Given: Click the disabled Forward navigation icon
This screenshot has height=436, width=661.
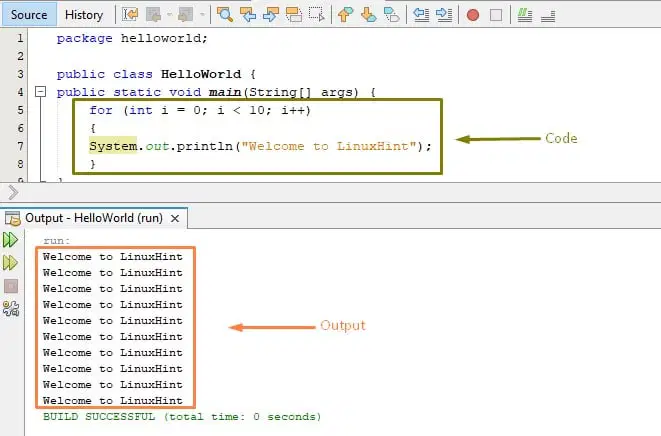Looking at the screenshot, I should tap(185, 15).
